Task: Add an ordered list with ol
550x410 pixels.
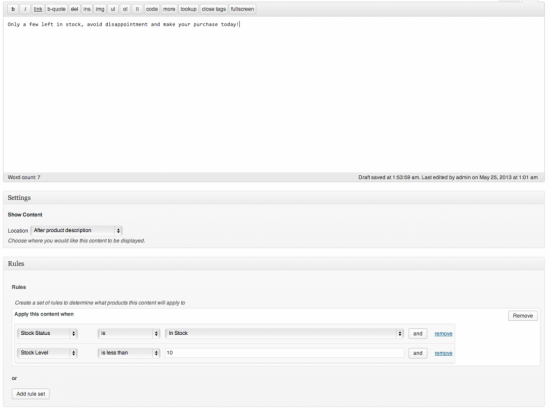Action: pos(125,9)
